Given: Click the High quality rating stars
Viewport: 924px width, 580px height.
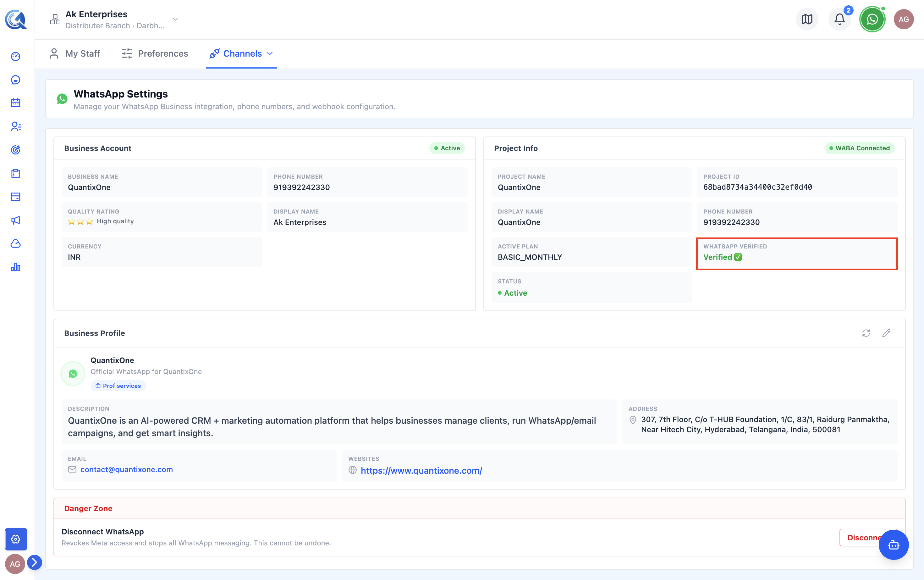Looking at the screenshot, I should click(x=80, y=221).
